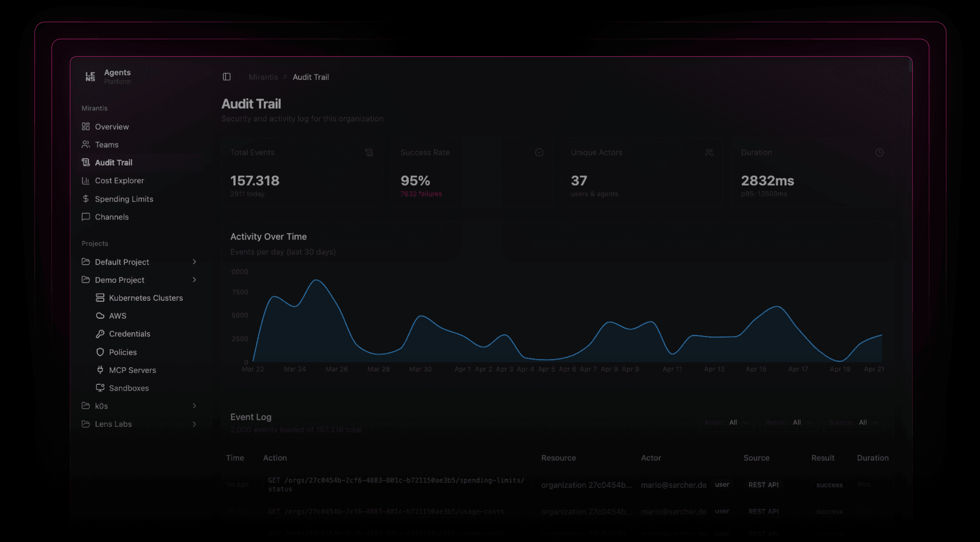Expand the k0s project chevron
Viewport: 980px width, 542px height.
tap(195, 406)
